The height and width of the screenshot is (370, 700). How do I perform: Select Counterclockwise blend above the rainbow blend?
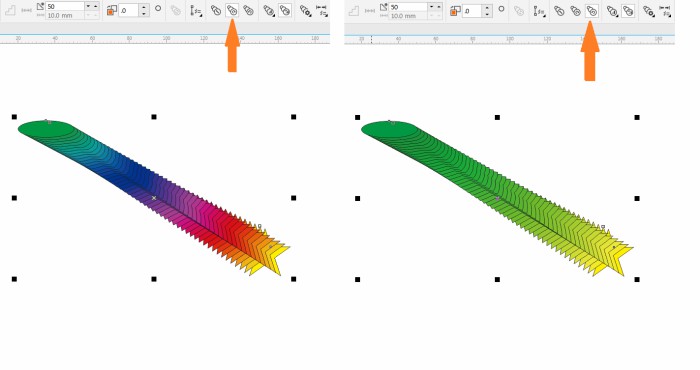pos(249,10)
